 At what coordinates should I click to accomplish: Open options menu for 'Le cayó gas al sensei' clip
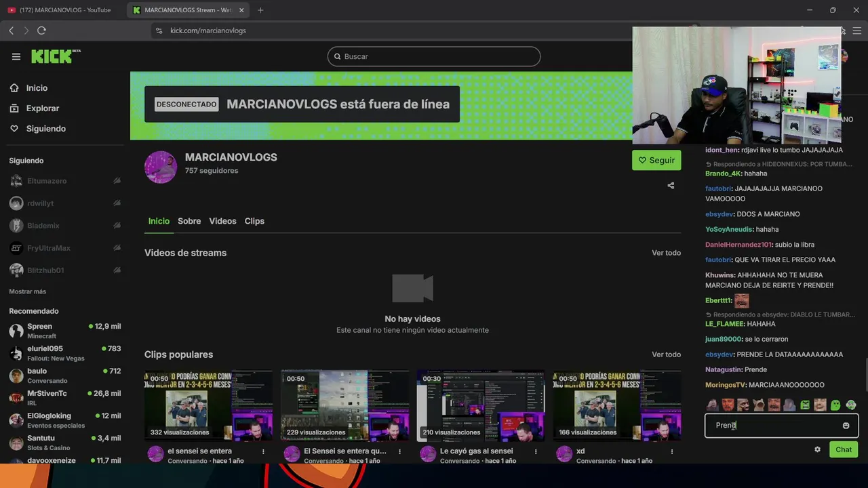point(536,451)
